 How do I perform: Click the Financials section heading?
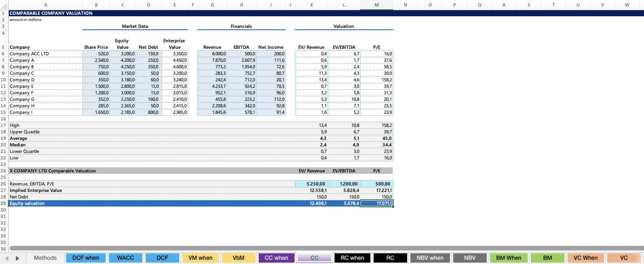tap(241, 26)
